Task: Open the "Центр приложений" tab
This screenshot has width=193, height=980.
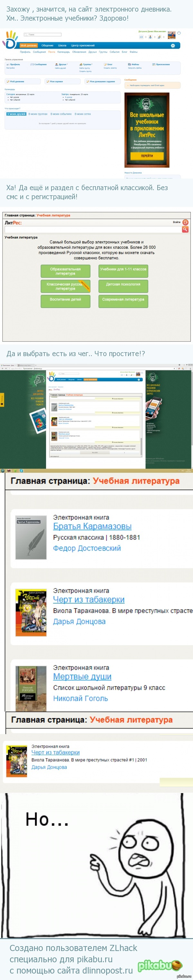Action: 82,46
